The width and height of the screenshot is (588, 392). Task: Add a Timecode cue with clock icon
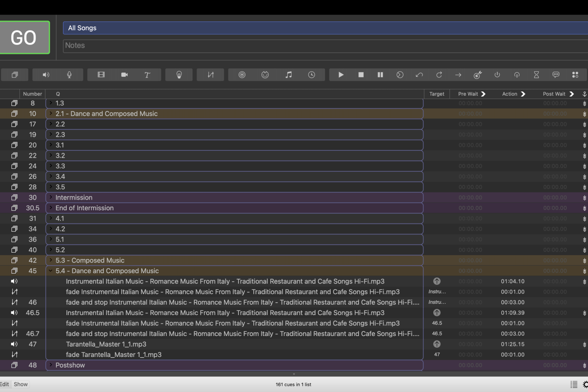(x=311, y=75)
